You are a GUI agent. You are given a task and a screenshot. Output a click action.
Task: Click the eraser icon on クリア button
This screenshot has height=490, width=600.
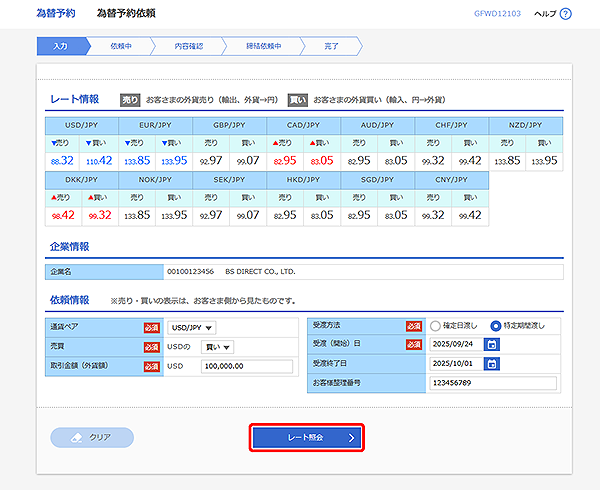77,438
